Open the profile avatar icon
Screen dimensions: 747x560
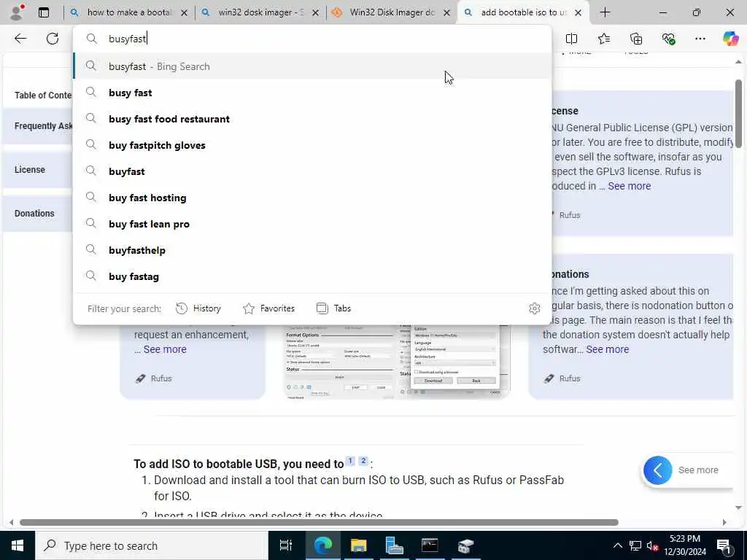point(16,12)
